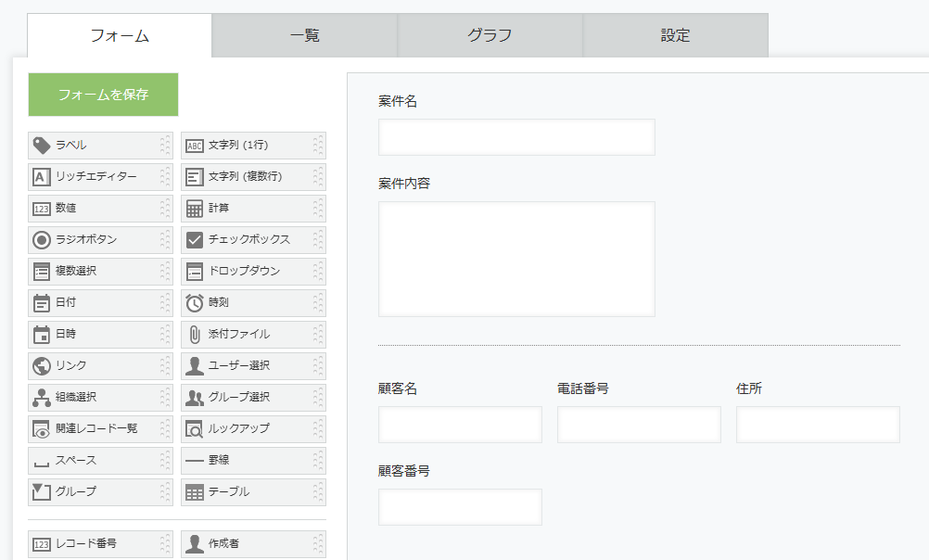929x560 pixels.
Task: Click the 日時 calendar icon
Action: (42, 334)
